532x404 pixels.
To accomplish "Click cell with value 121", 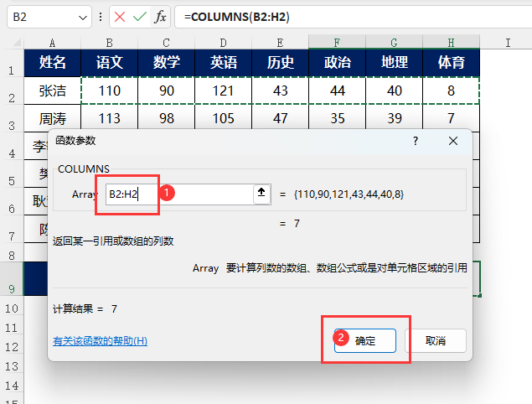I will pos(223,91).
